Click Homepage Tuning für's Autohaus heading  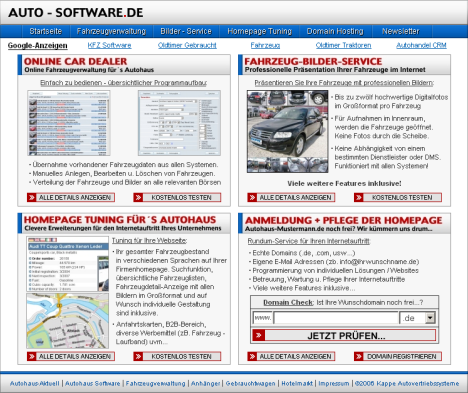point(120,220)
